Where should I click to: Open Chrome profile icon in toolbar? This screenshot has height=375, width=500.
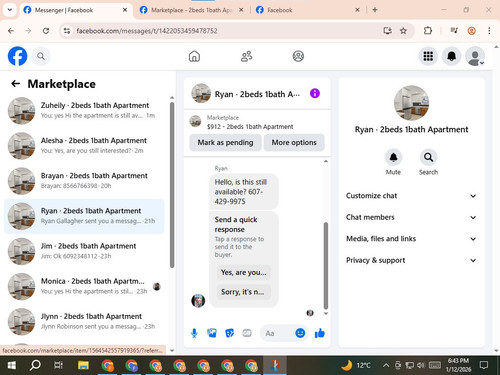471,31
